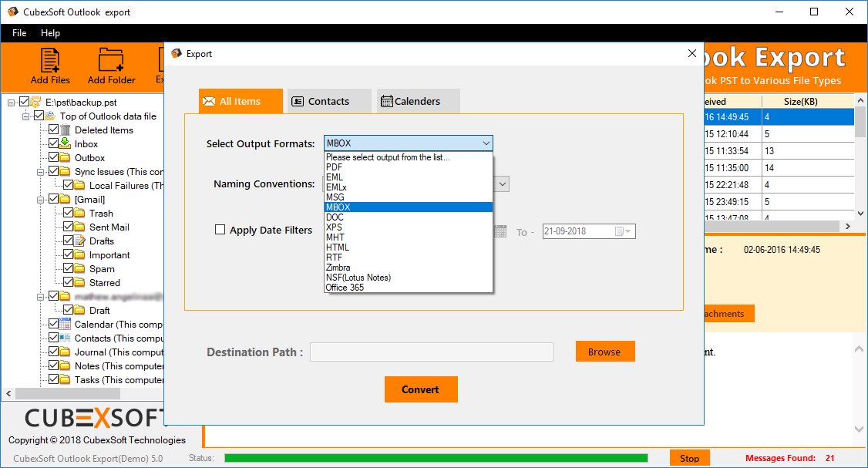Screen dimensions: 868x468
Task: Click the Destination Path input field
Action: coord(431,352)
